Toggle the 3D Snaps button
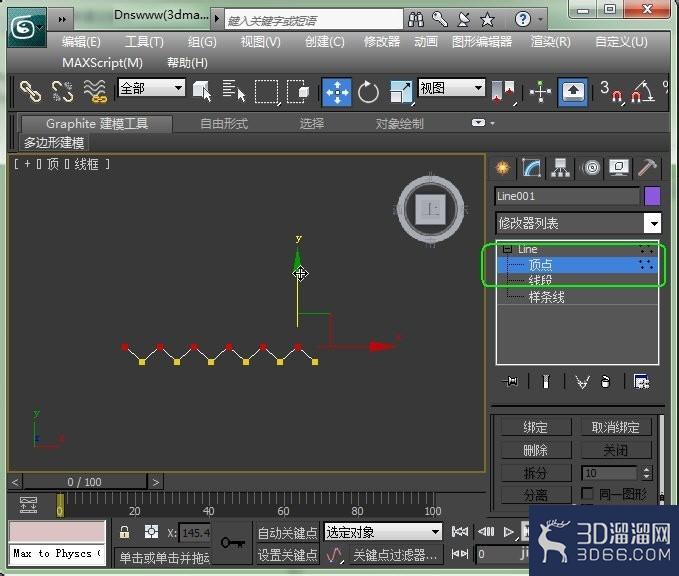This screenshot has height=576, width=679. pos(611,92)
